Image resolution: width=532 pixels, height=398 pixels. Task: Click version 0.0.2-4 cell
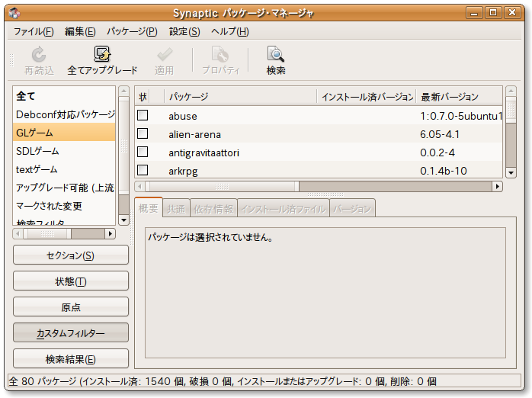[x=437, y=152]
